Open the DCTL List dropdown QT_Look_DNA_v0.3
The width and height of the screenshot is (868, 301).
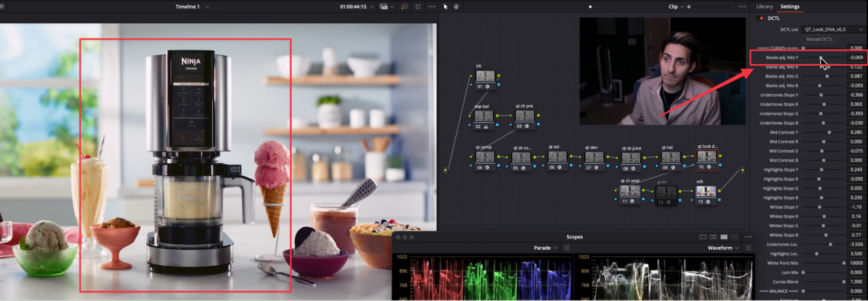click(x=833, y=30)
